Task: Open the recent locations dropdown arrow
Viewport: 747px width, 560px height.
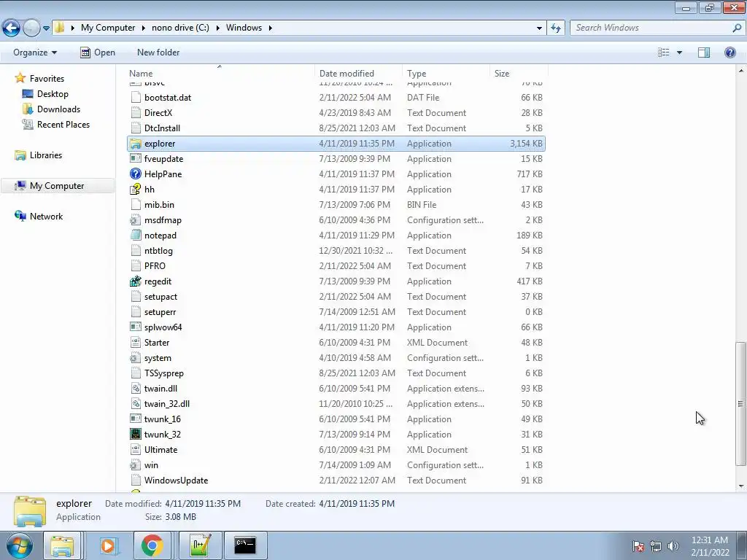Action: click(46, 28)
